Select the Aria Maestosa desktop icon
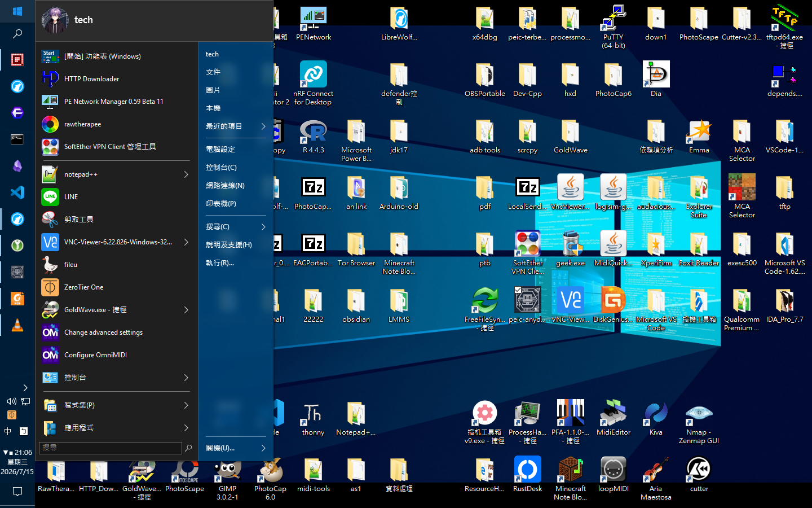 click(656, 478)
